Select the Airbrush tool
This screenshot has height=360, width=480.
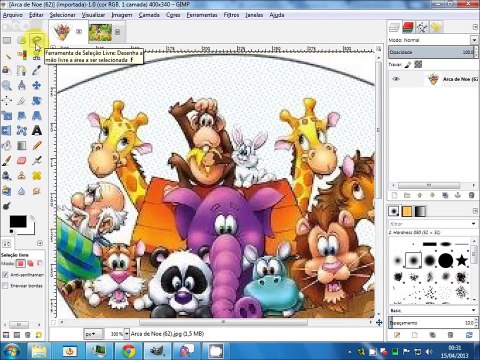pyautogui.click(x=36, y=161)
